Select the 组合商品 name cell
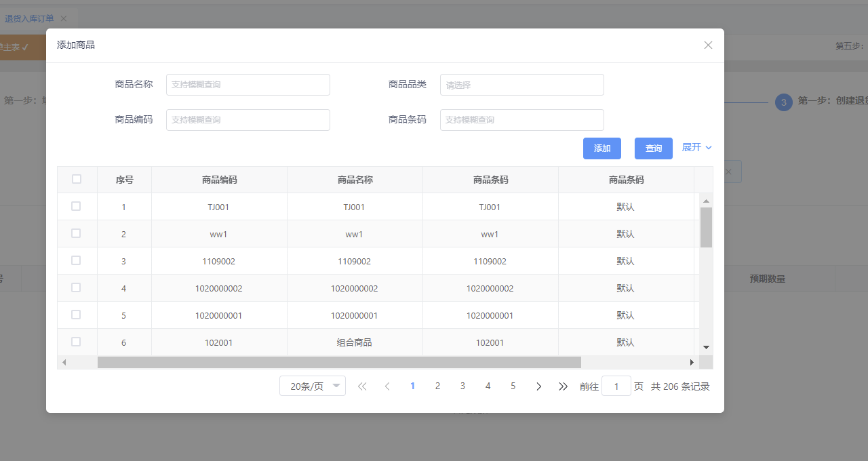 [x=355, y=342]
